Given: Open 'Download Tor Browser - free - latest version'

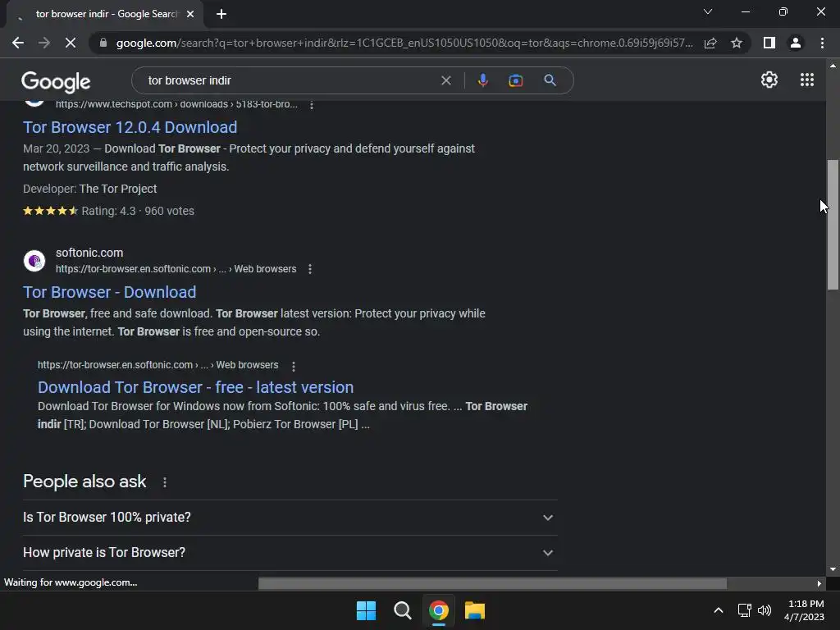Looking at the screenshot, I should (195, 387).
